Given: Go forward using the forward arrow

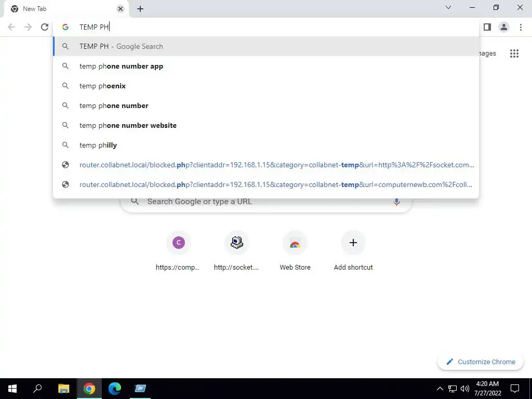Looking at the screenshot, I should coord(28,27).
